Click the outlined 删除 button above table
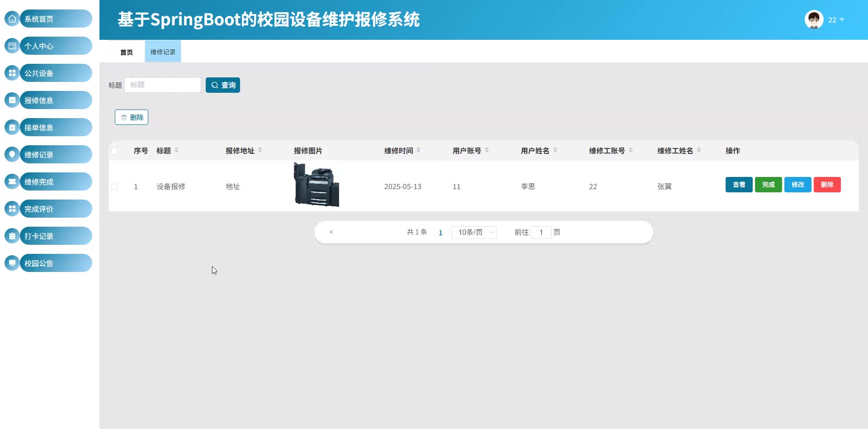Viewport: 868px width, 429px height. [132, 117]
